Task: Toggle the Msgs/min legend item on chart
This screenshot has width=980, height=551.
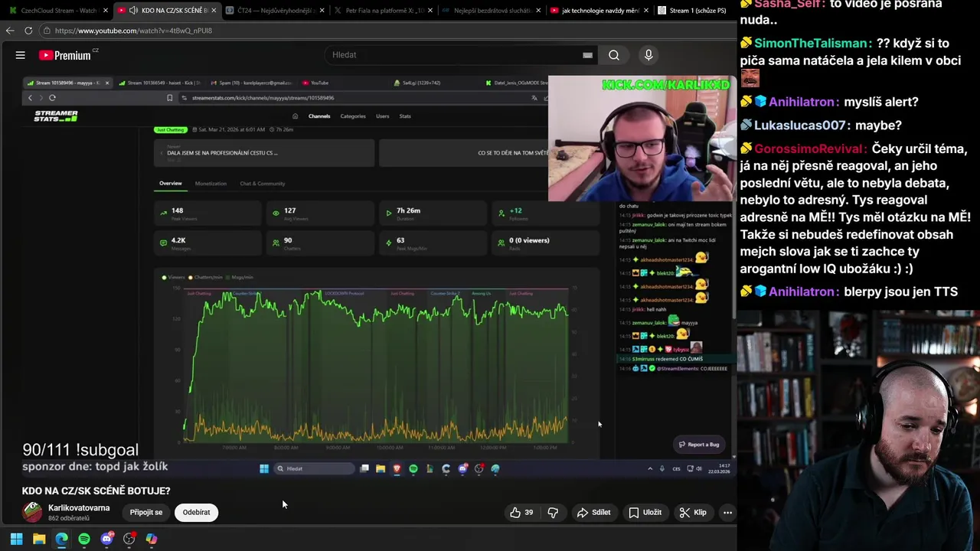Action: tap(239, 277)
